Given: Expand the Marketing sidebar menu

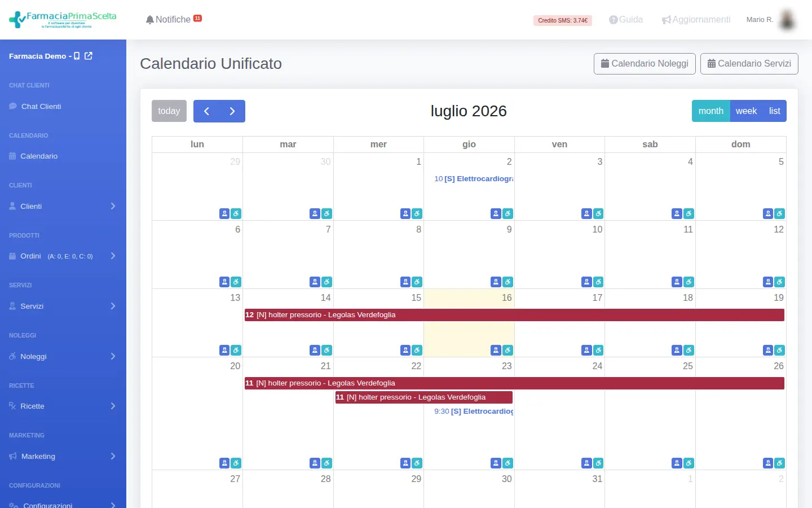Looking at the screenshot, I should coord(63,456).
